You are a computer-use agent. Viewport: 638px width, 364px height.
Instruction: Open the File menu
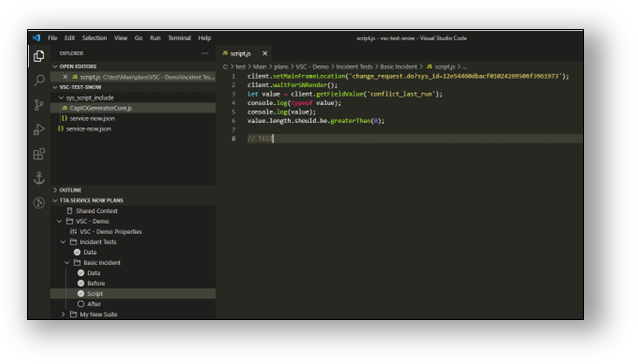tap(52, 38)
